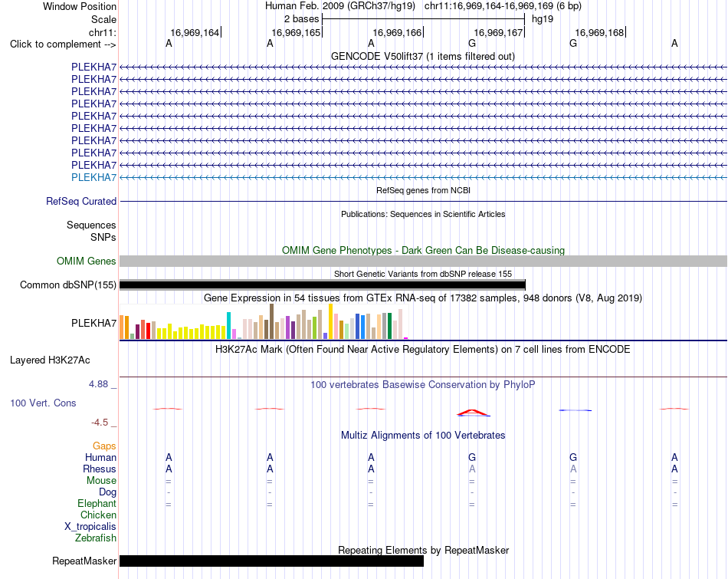Open Short Genetic Variants dbSNP 155 title

(423, 275)
